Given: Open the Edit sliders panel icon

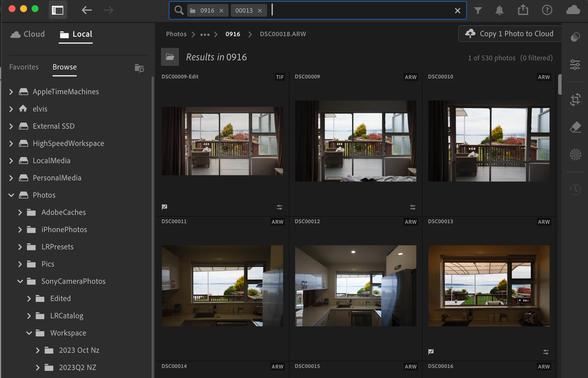Looking at the screenshot, I should pyautogui.click(x=575, y=65).
